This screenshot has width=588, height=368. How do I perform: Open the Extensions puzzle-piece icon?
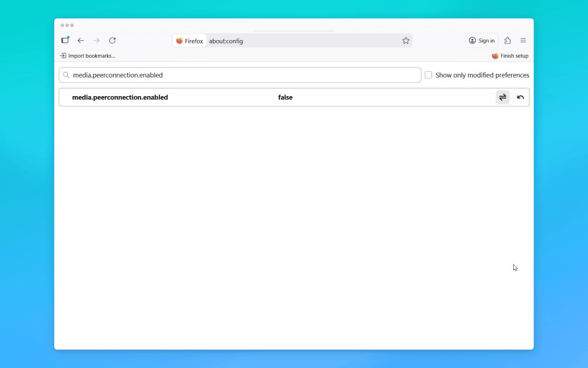pyautogui.click(x=508, y=40)
